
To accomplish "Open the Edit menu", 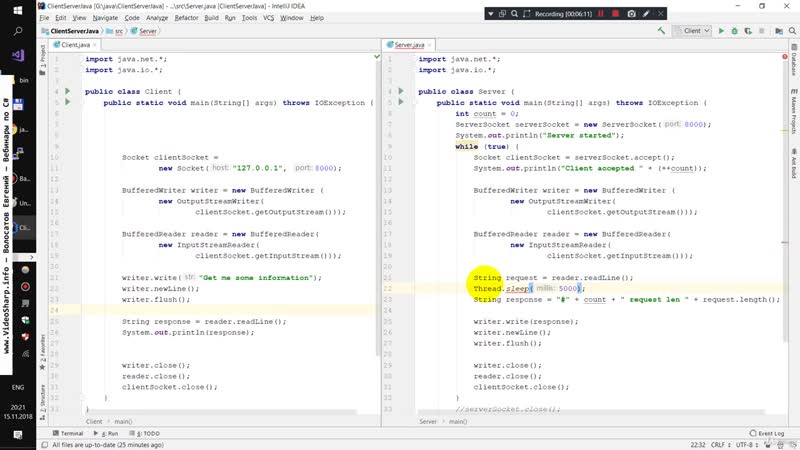I will click(x=61, y=18).
